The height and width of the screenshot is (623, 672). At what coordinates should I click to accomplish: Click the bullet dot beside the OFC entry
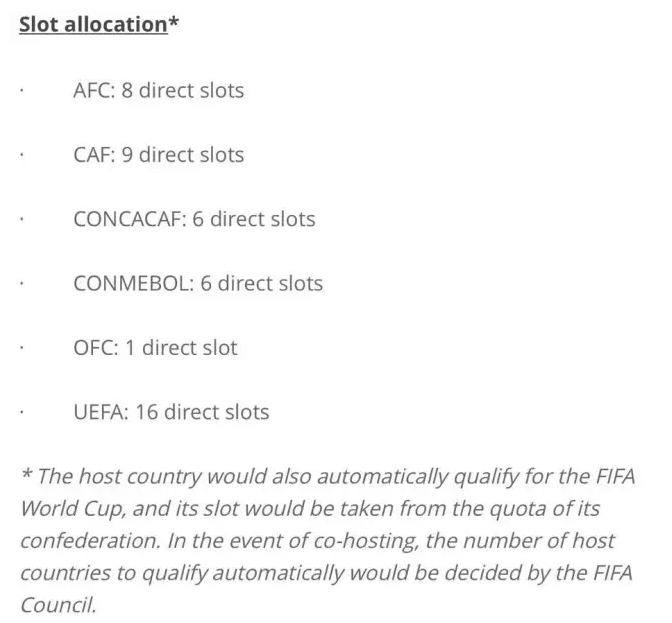21,348
